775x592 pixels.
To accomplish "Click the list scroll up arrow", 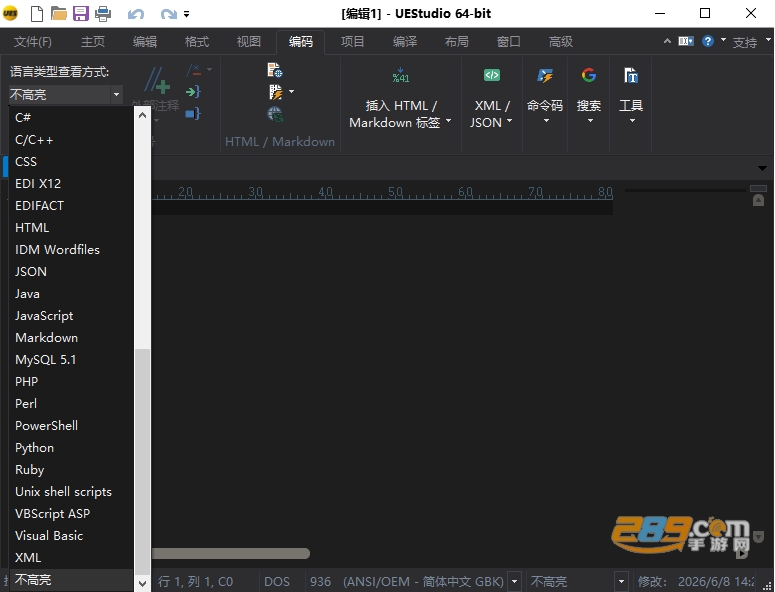I will coord(142,115).
